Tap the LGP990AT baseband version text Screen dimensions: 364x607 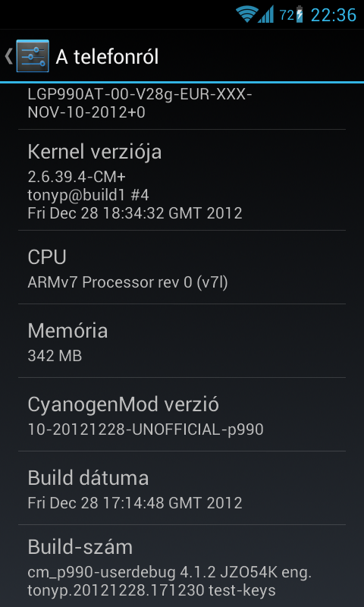140,103
